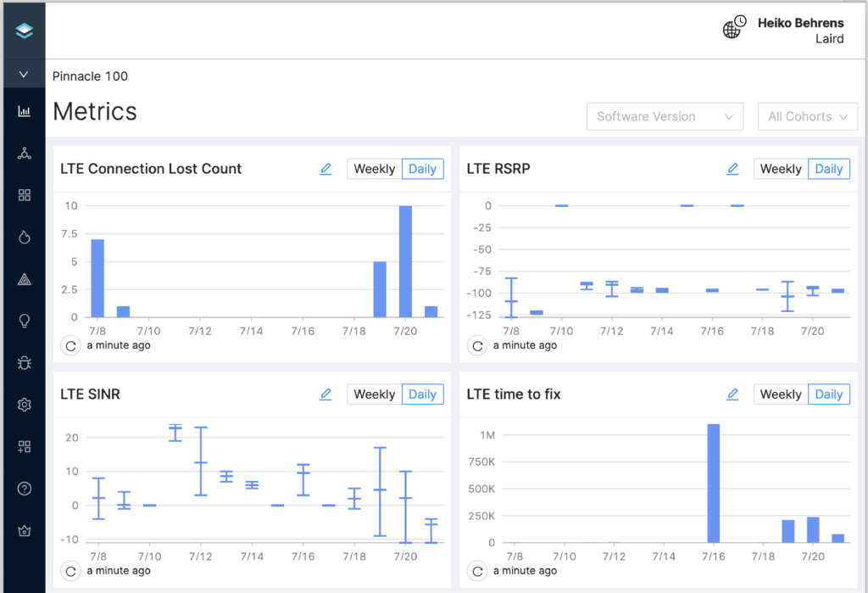Switch LTE Connection Lost Count to Weekly
Viewport: 868px width, 593px height.
(x=374, y=169)
